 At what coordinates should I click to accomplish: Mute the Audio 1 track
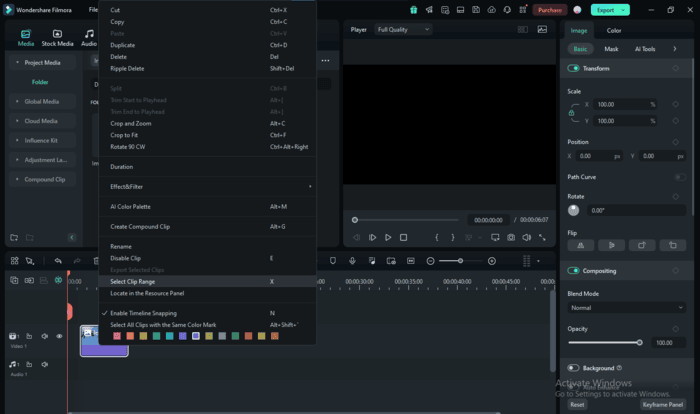[x=45, y=364]
